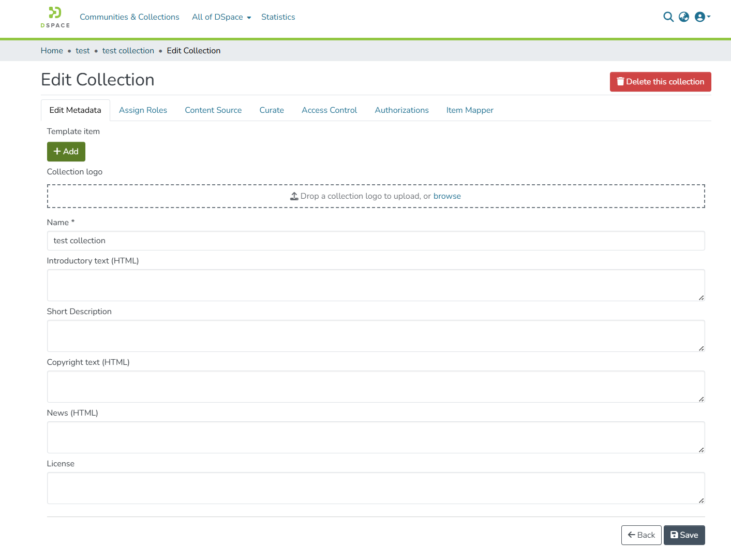This screenshot has height=560, width=731.
Task: Open the language globe icon
Action: coord(684,17)
